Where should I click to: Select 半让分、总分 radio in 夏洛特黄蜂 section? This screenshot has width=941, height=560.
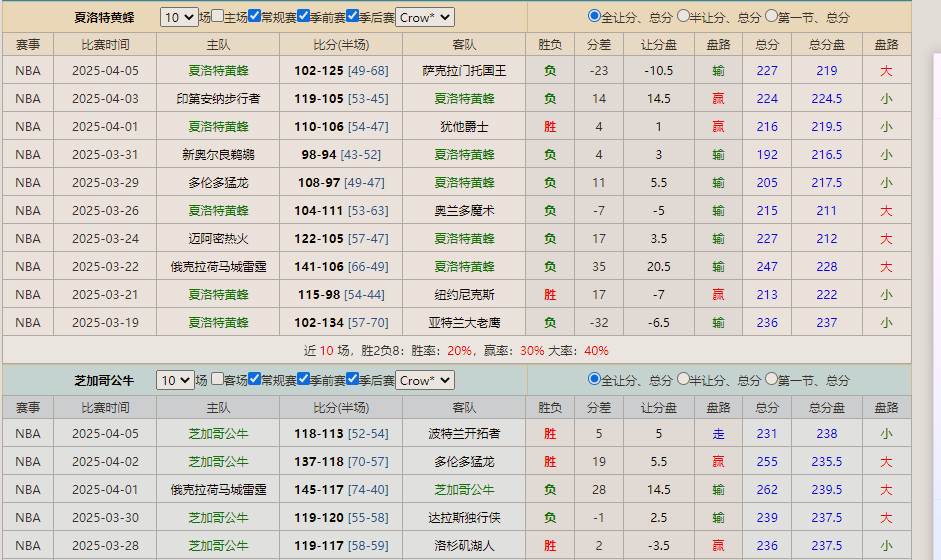tap(684, 16)
